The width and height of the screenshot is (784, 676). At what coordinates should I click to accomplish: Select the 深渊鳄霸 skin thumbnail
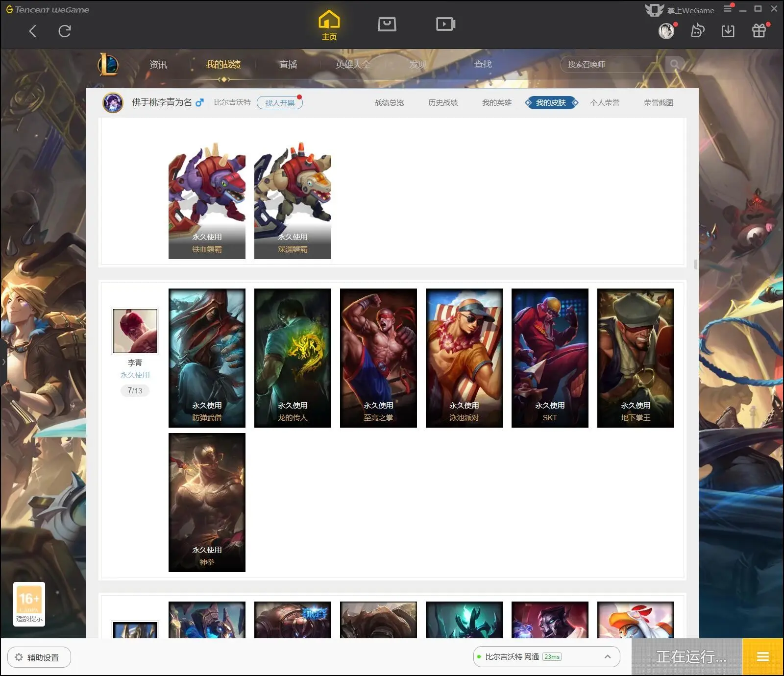point(293,200)
